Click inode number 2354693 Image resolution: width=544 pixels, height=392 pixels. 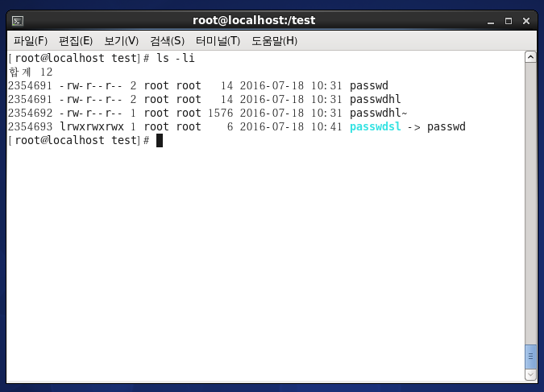pyautogui.click(x=30, y=127)
